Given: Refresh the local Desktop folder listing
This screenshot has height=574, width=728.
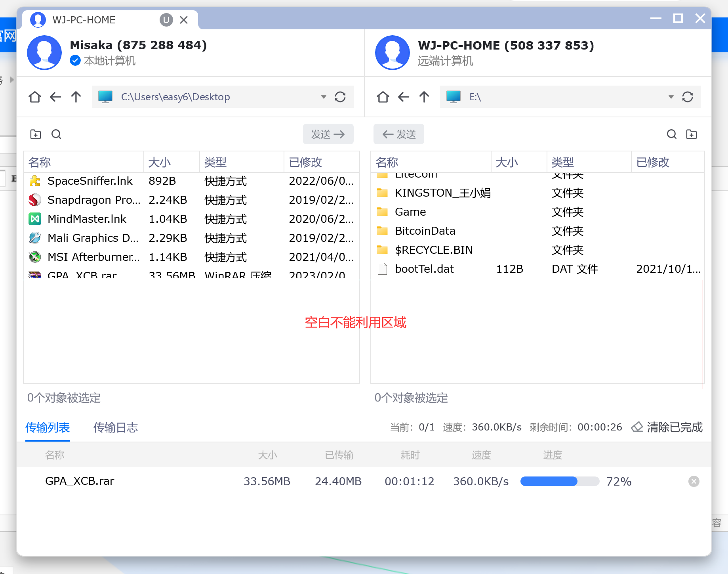Looking at the screenshot, I should [340, 97].
